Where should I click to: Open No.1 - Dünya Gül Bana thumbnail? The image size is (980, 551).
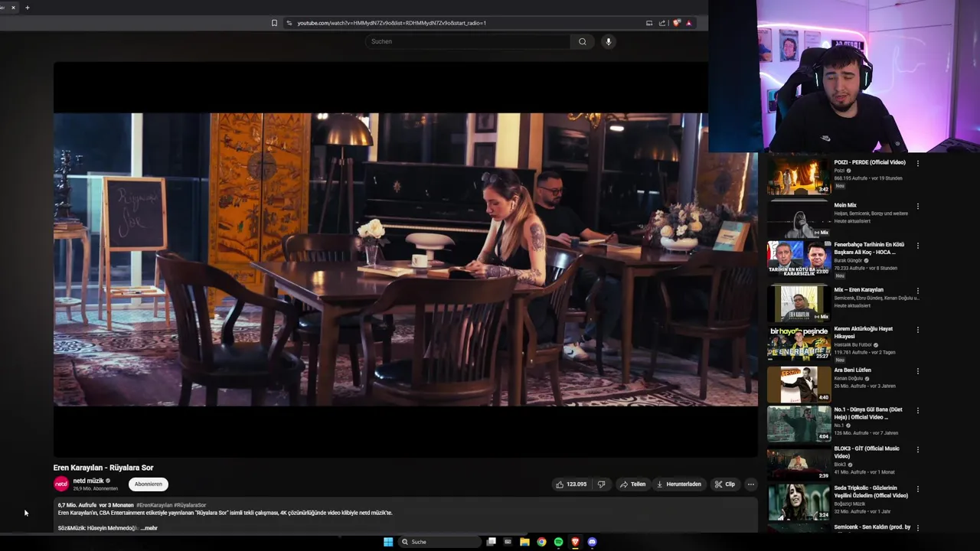799,423
